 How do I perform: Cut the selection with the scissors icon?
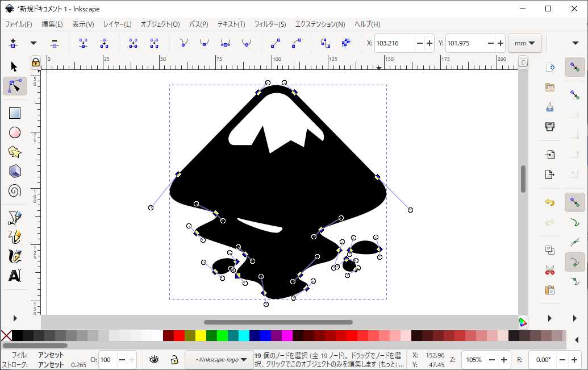550,270
